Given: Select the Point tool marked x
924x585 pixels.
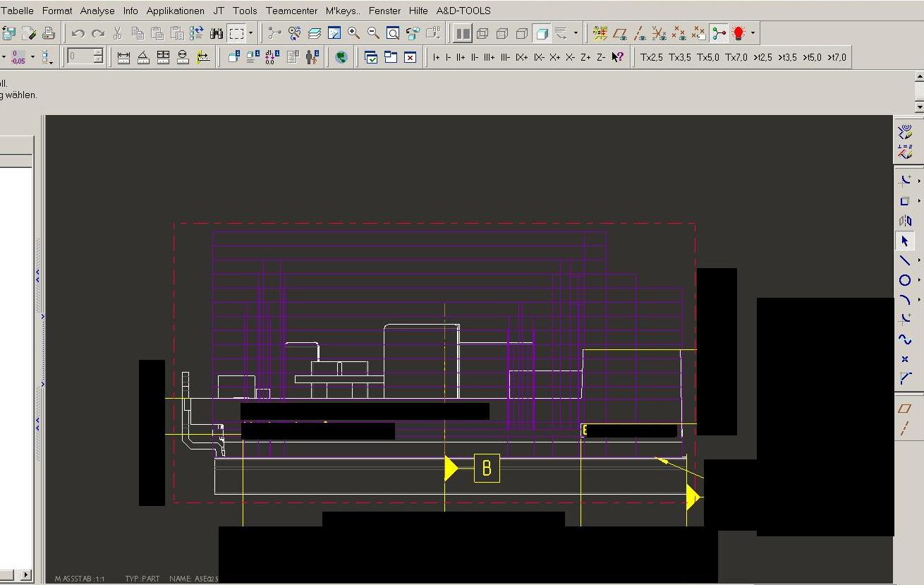Looking at the screenshot, I should click(x=904, y=359).
